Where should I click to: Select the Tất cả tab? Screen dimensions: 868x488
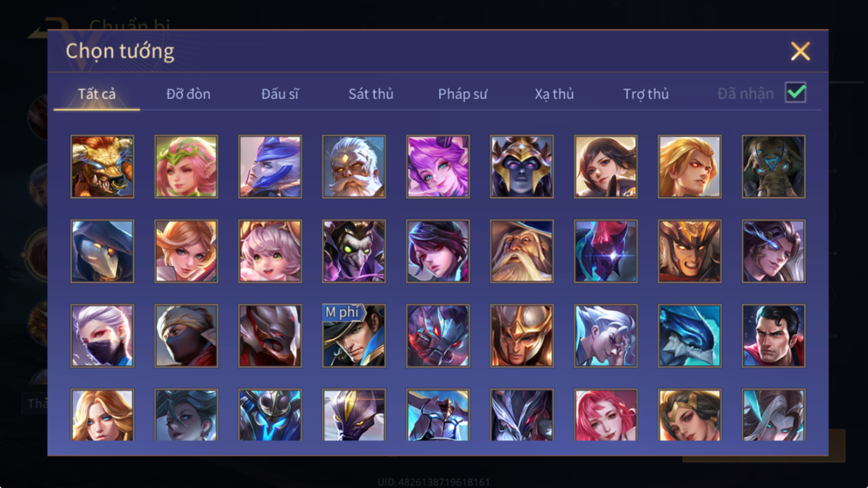pos(97,94)
